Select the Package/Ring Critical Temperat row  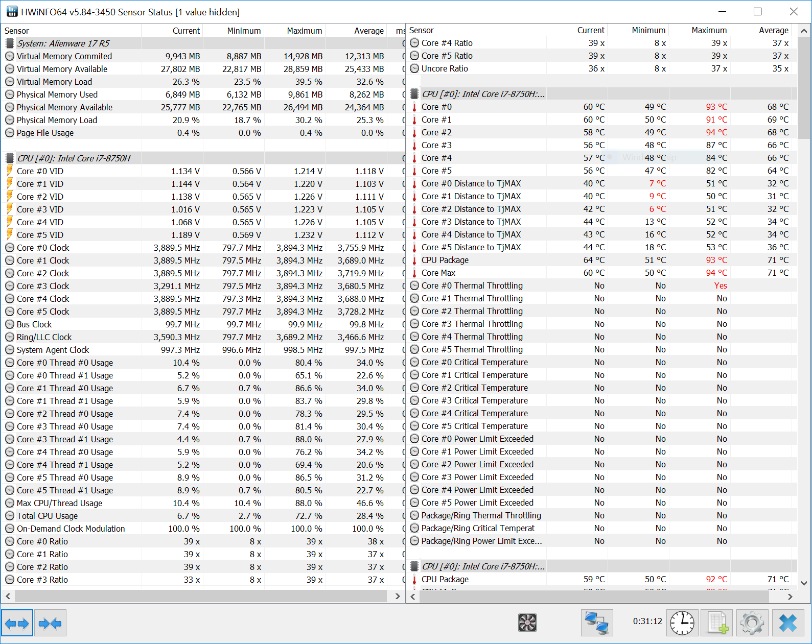click(602, 528)
